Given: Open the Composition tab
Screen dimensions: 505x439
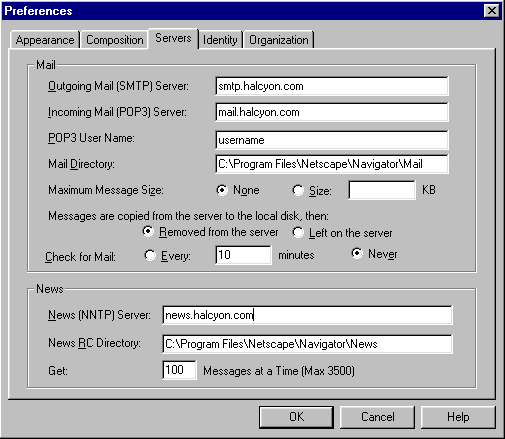Looking at the screenshot, I should [115, 40].
